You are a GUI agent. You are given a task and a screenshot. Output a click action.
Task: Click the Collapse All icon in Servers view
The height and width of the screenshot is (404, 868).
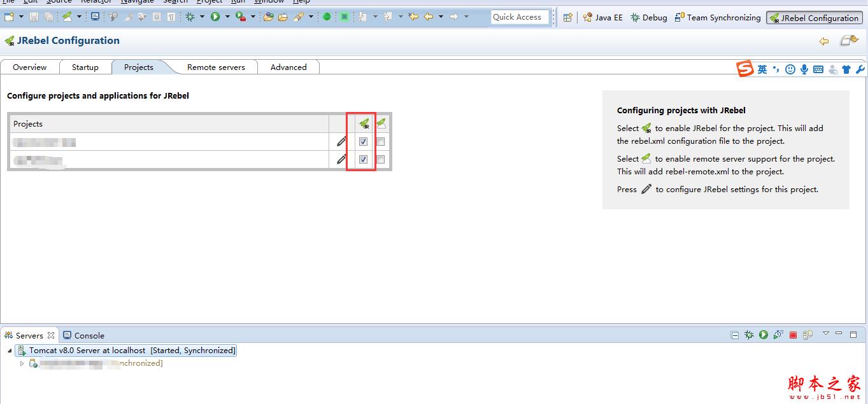pos(734,335)
